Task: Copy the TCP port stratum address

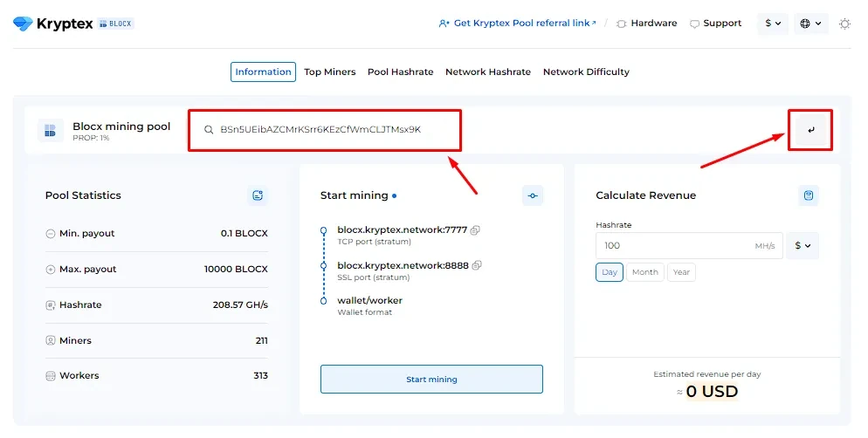Action: (x=476, y=230)
